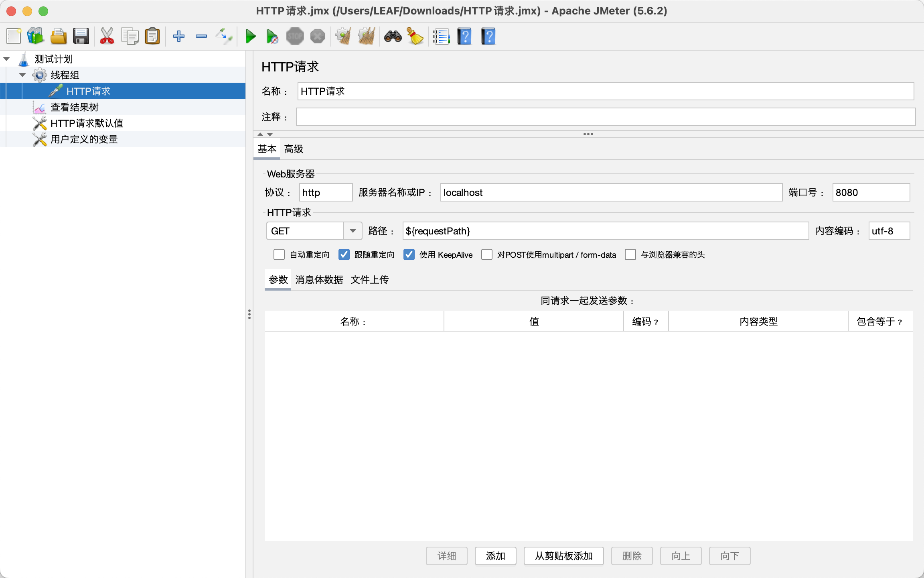Create a new test plan
Screen dimensions: 924x578
[14, 37]
